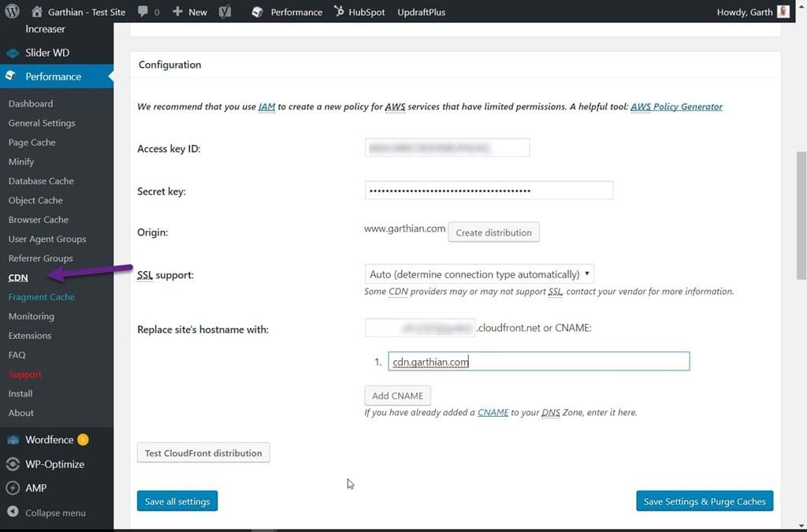807x532 pixels.
Task: Click the Slider WD sidebar icon
Action: (13, 53)
